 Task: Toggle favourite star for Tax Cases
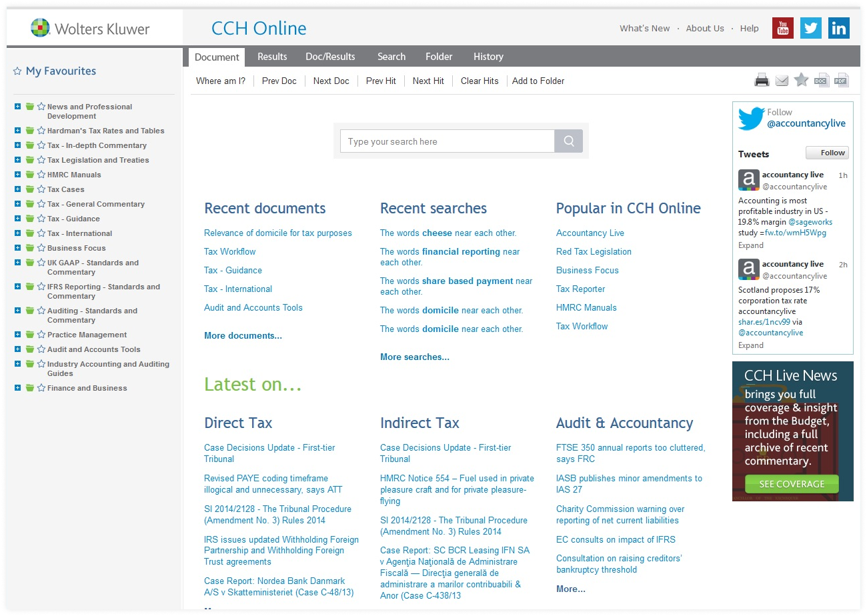click(x=41, y=189)
